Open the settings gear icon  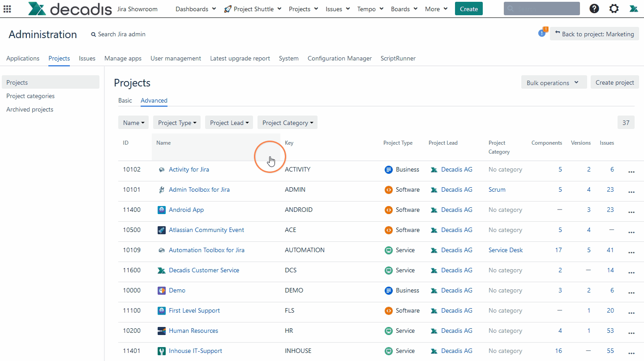click(614, 9)
